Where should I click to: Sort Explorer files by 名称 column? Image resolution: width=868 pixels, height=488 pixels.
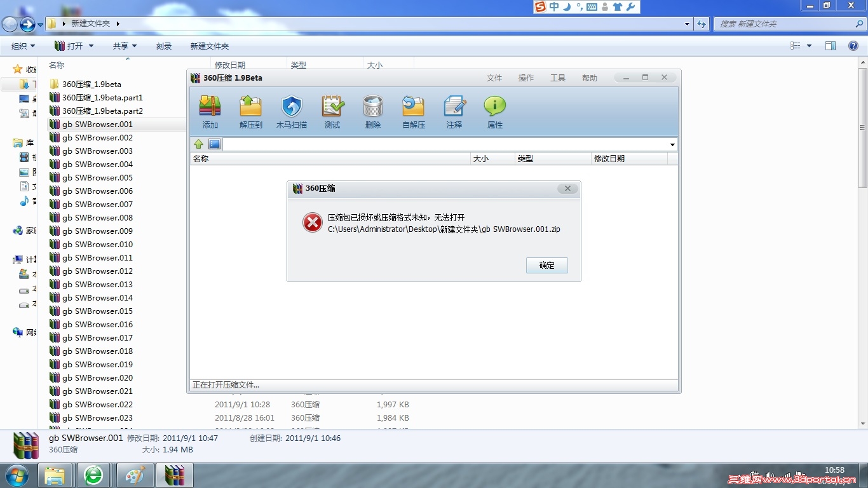click(x=129, y=65)
